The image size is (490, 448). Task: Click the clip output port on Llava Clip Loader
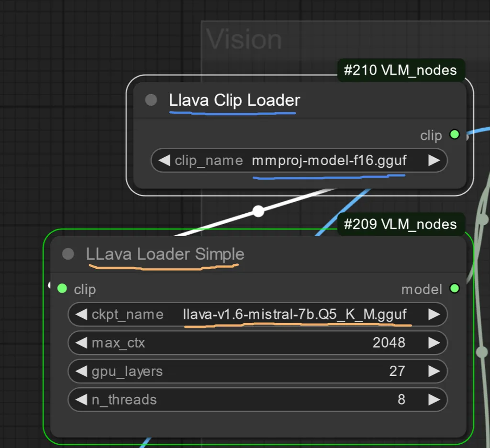[x=455, y=134]
